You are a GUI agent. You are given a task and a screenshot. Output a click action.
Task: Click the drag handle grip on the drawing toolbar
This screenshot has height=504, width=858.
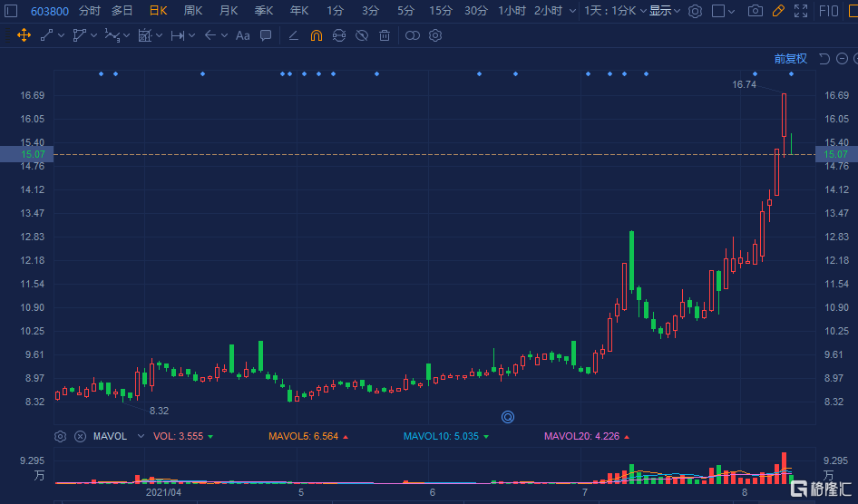click(7, 35)
